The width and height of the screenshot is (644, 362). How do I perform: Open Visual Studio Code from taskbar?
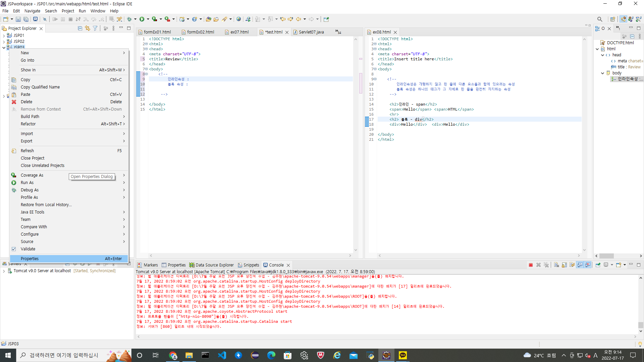coord(222,355)
